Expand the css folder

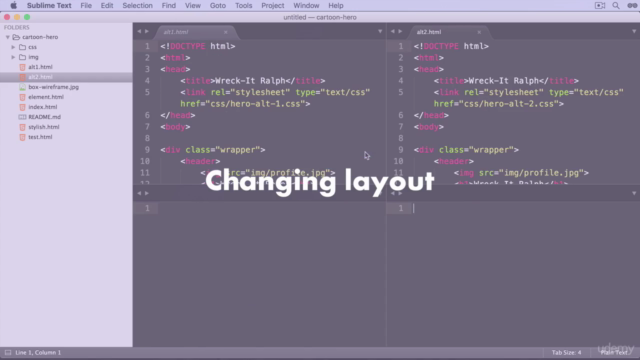13,47
